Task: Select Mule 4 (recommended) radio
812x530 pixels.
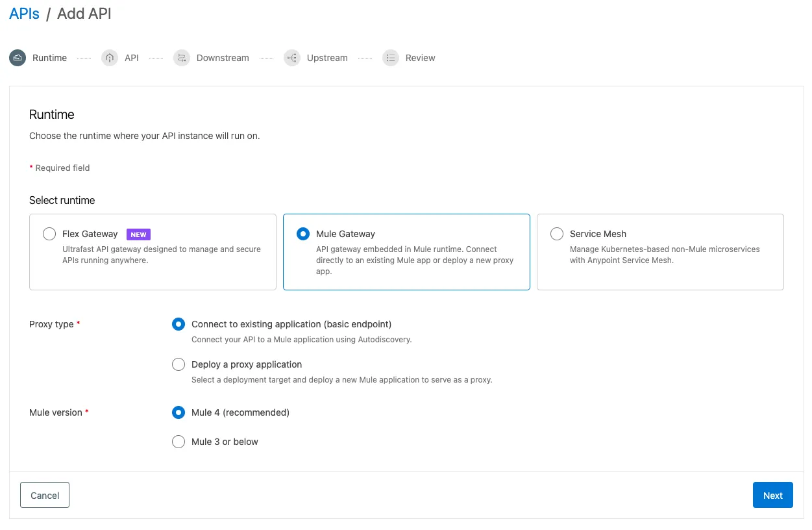Action: click(178, 412)
